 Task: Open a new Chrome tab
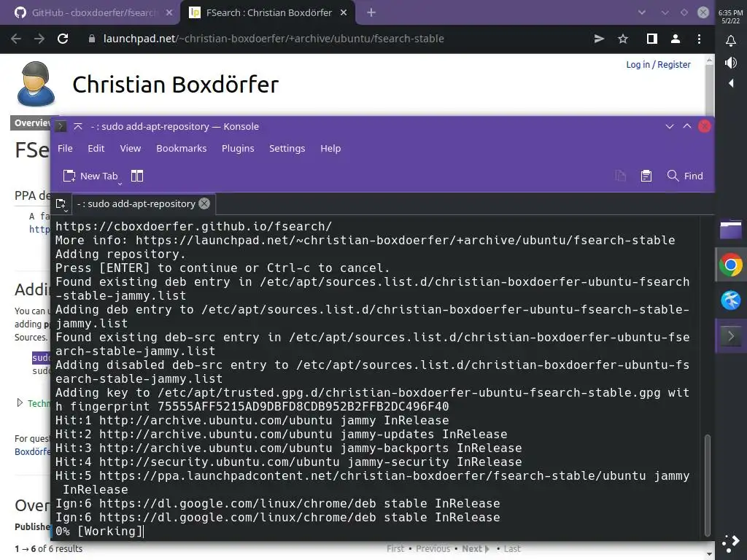[x=371, y=13]
